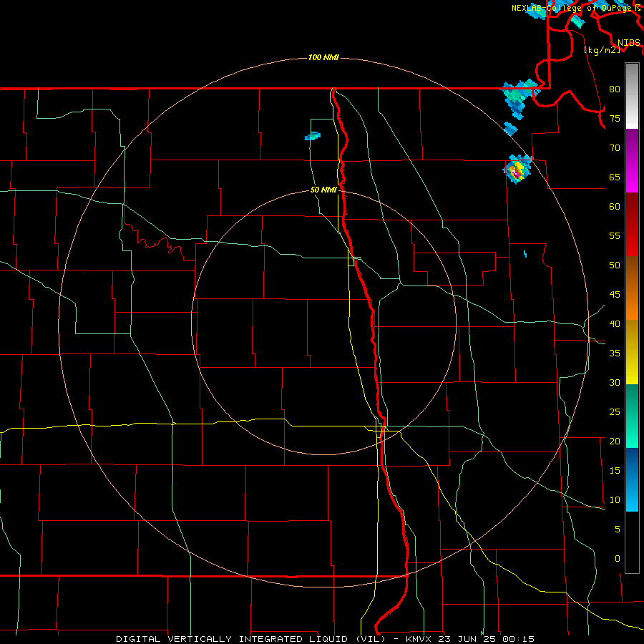Pick the blue band of the VIL scale
Viewport: 644px width, 644px height.
point(632,479)
